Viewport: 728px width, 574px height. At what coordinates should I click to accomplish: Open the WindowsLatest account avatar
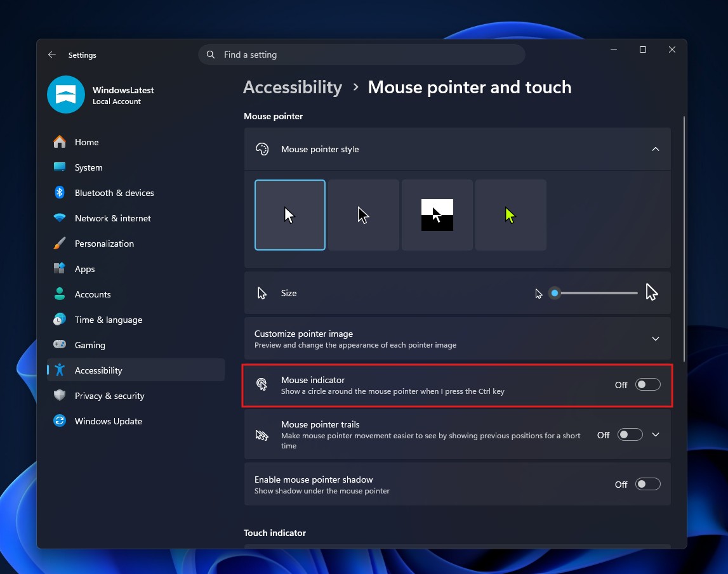point(66,95)
